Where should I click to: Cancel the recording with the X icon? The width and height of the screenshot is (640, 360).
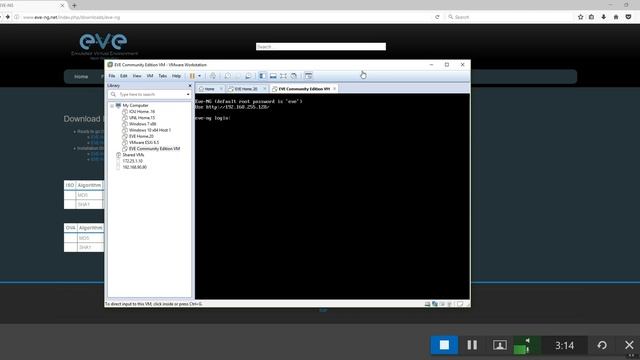pos(629,345)
